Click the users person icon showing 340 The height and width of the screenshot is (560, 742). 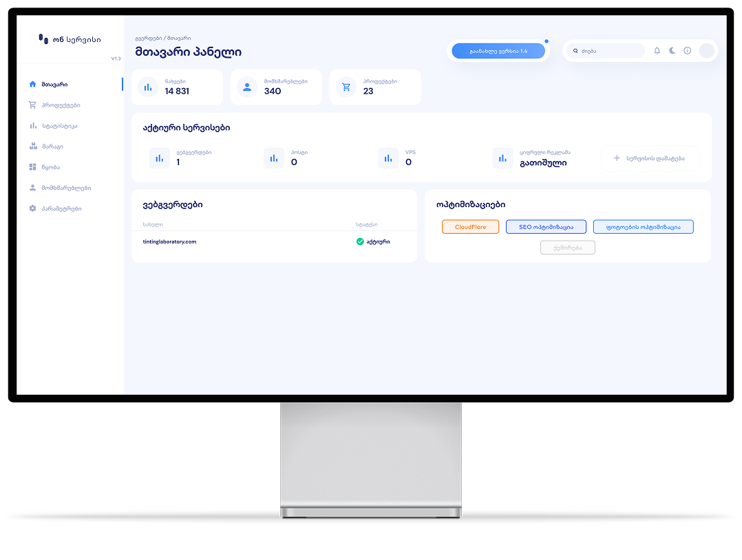[247, 87]
